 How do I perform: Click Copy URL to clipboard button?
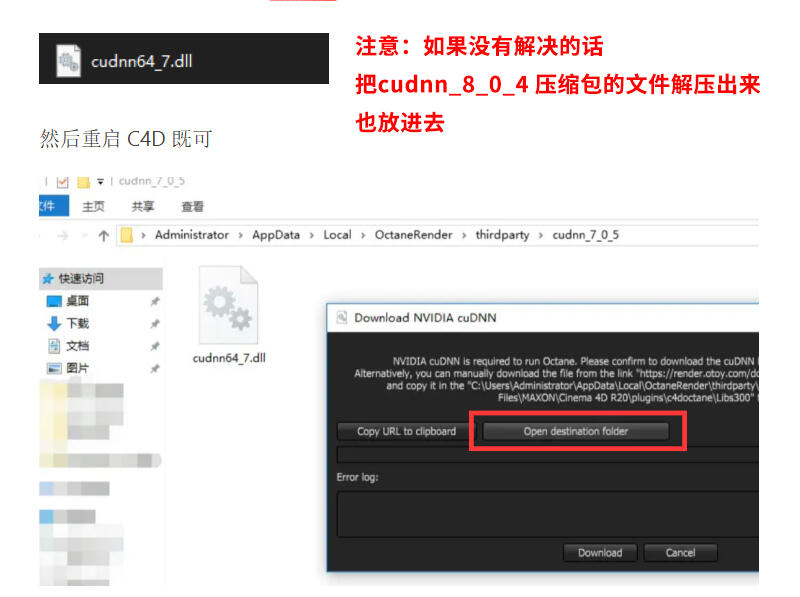406,431
